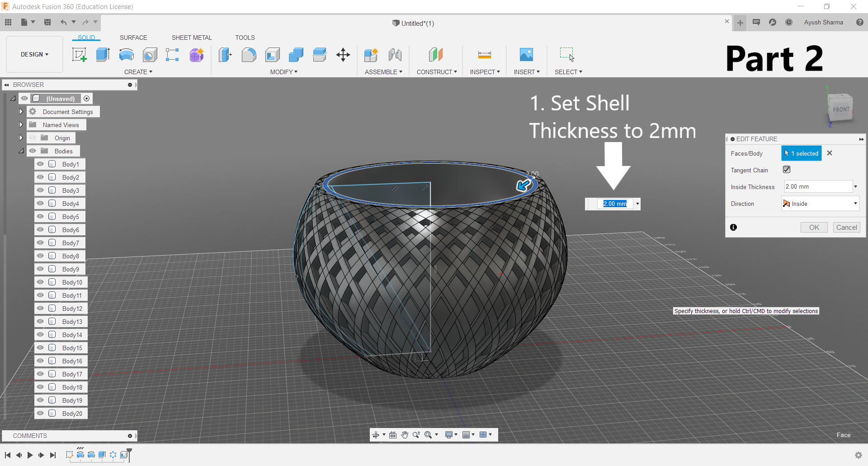Click the Job Status clock icon
The width and height of the screenshot is (868, 466).
(789, 22)
